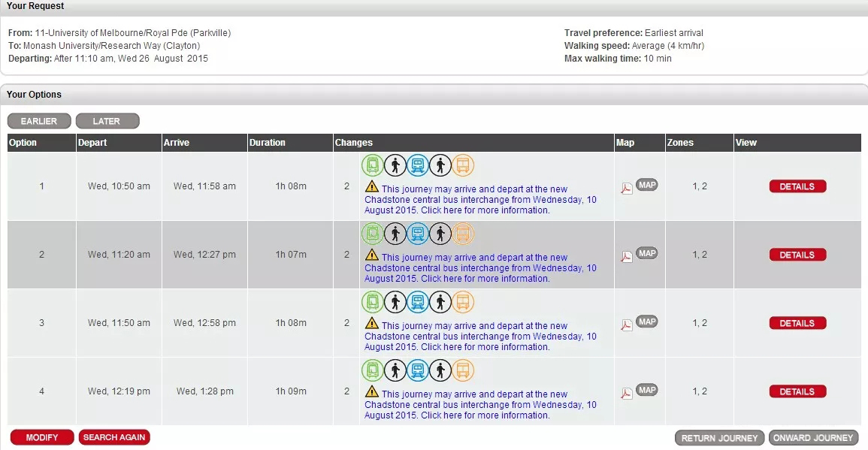Click the train icon in option 2

click(418, 234)
